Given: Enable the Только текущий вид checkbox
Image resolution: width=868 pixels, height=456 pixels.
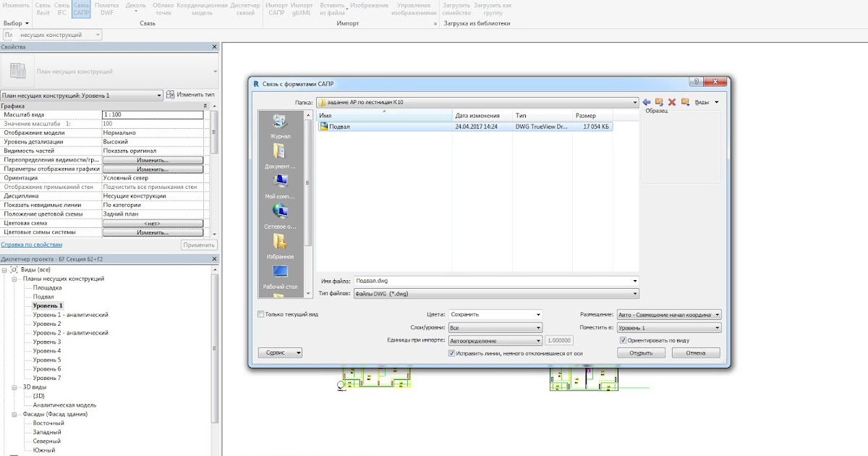Looking at the screenshot, I should 259,314.
